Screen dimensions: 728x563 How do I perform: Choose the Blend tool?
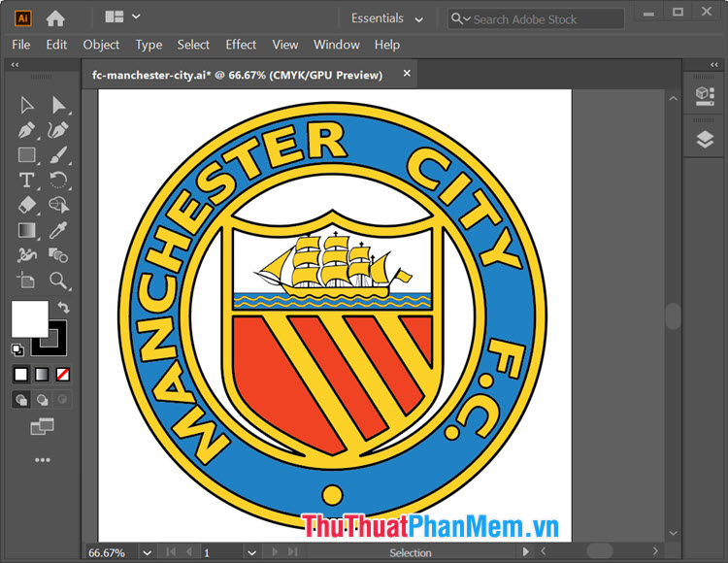pos(58,255)
